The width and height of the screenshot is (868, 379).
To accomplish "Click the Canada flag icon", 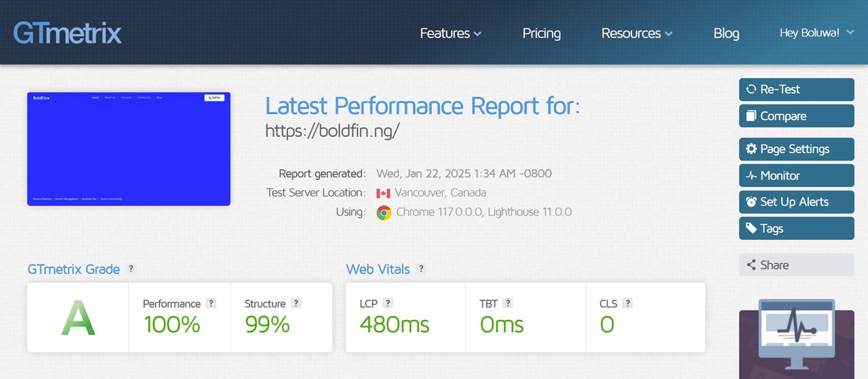I will [x=383, y=193].
